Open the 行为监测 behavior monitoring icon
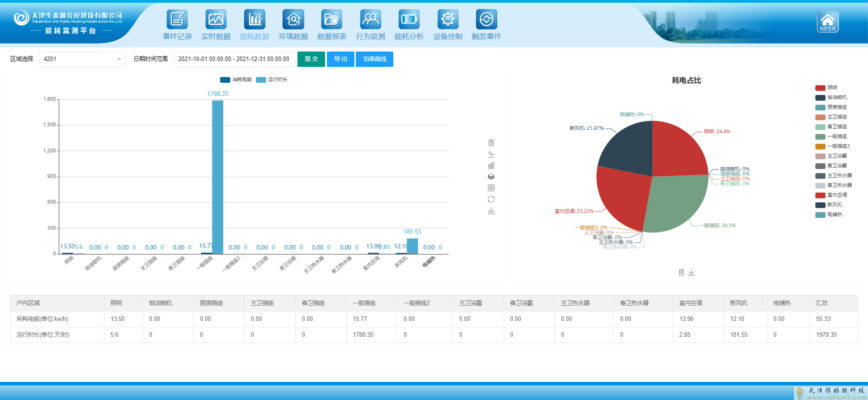This screenshot has width=868, height=400. [370, 19]
